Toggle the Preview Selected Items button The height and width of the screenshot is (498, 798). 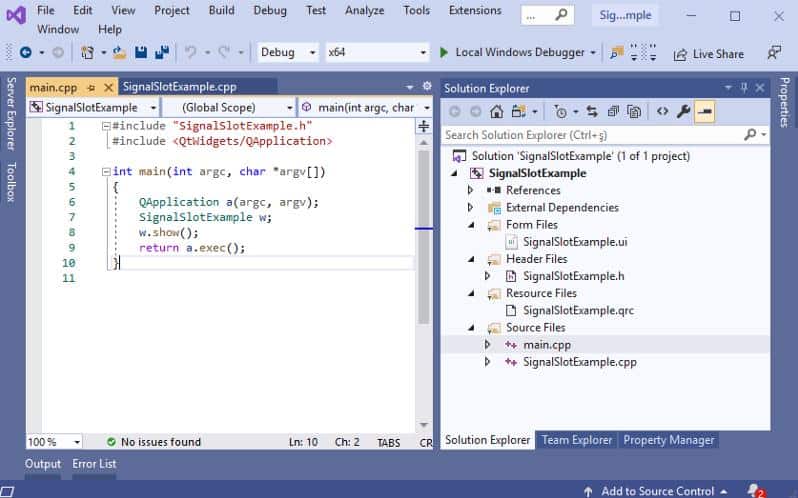pyautogui.click(x=705, y=111)
